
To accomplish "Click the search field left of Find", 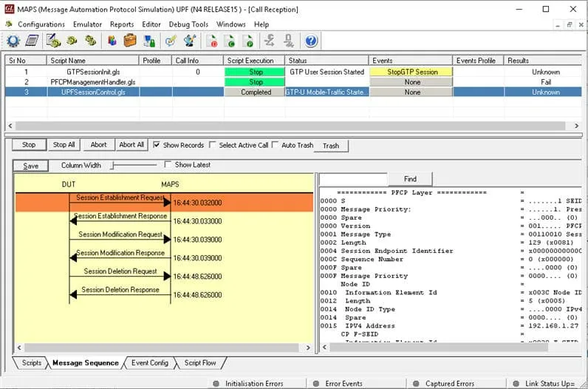I will pyautogui.click(x=353, y=179).
